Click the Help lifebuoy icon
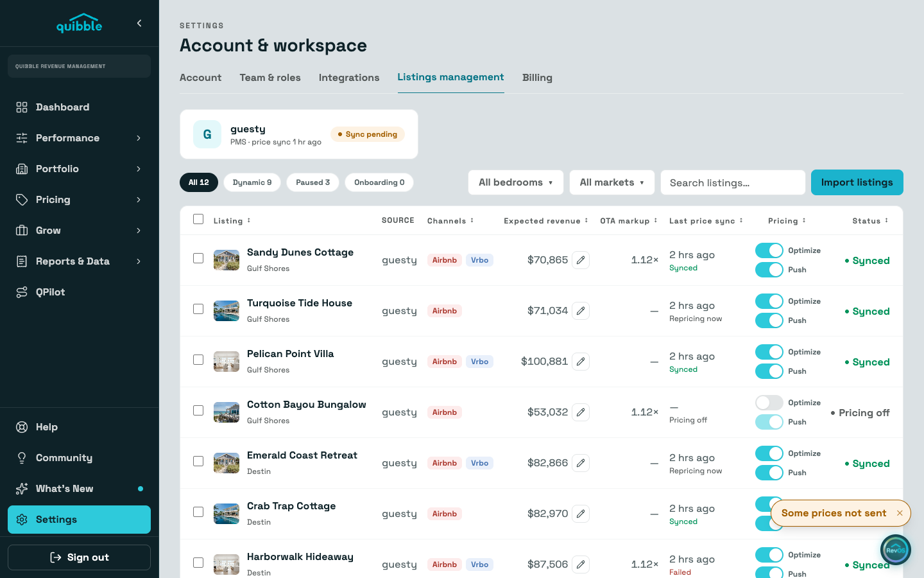This screenshot has width=924, height=578. [x=22, y=427]
